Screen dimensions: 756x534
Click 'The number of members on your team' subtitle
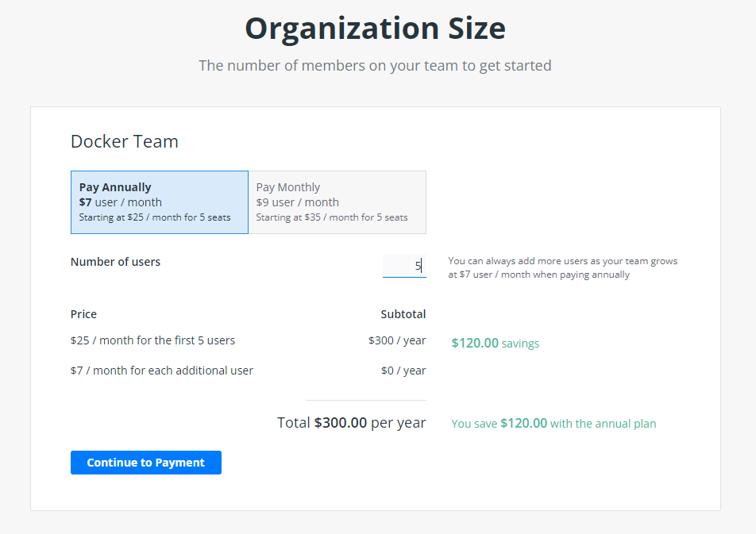(x=375, y=66)
